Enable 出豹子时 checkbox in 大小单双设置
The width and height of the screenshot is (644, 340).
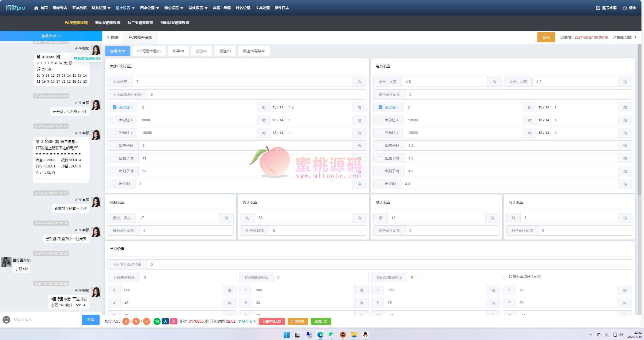point(115,145)
